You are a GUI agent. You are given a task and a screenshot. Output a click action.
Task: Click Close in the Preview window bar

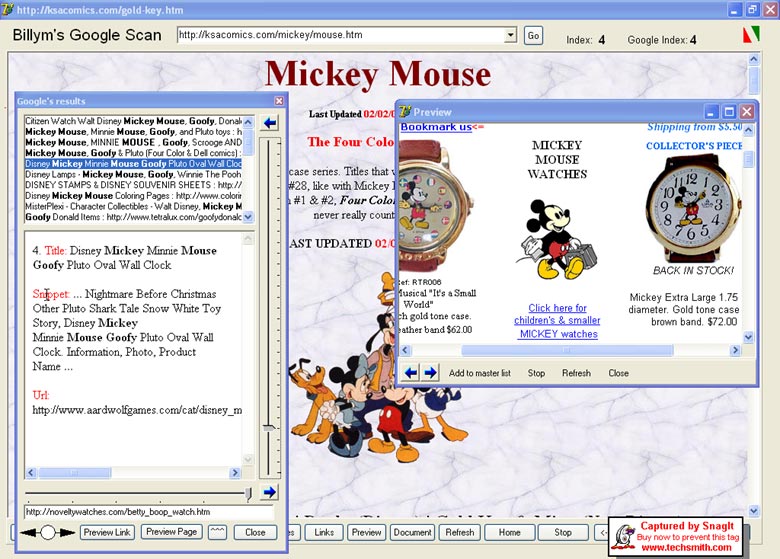tap(618, 373)
